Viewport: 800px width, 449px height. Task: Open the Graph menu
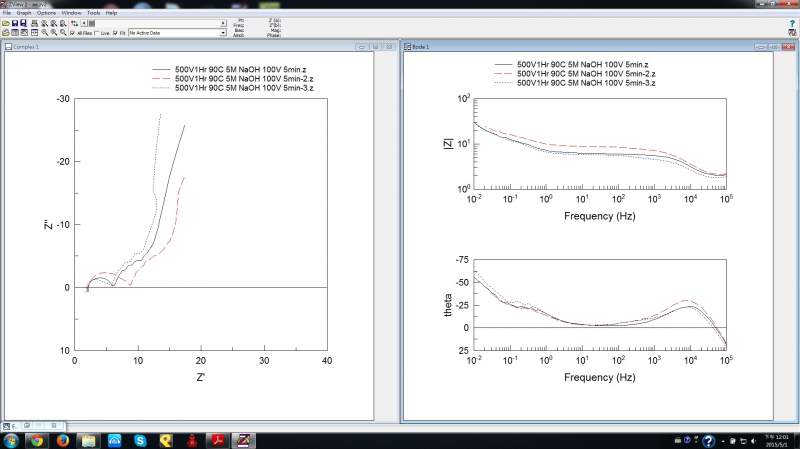click(x=24, y=13)
